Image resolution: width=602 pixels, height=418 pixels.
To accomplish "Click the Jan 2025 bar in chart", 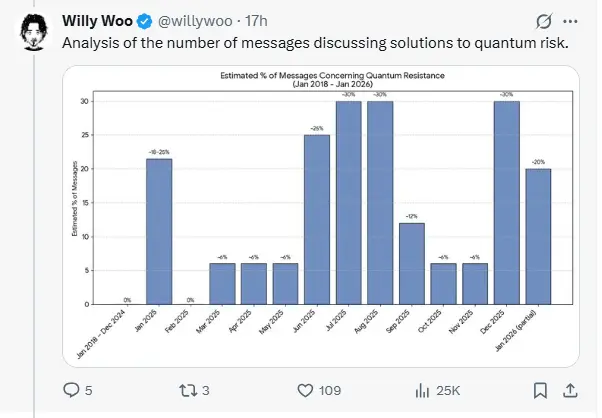I will point(159,230).
